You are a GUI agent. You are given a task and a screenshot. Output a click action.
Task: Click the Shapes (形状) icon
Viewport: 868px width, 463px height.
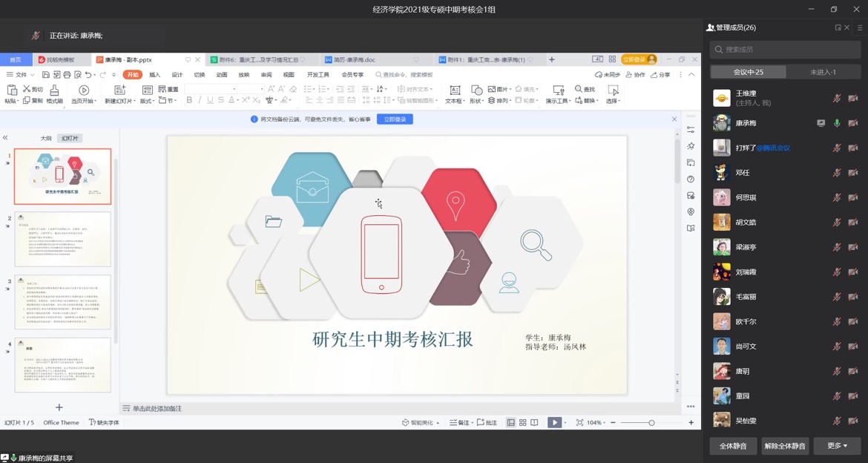coord(476,91)
